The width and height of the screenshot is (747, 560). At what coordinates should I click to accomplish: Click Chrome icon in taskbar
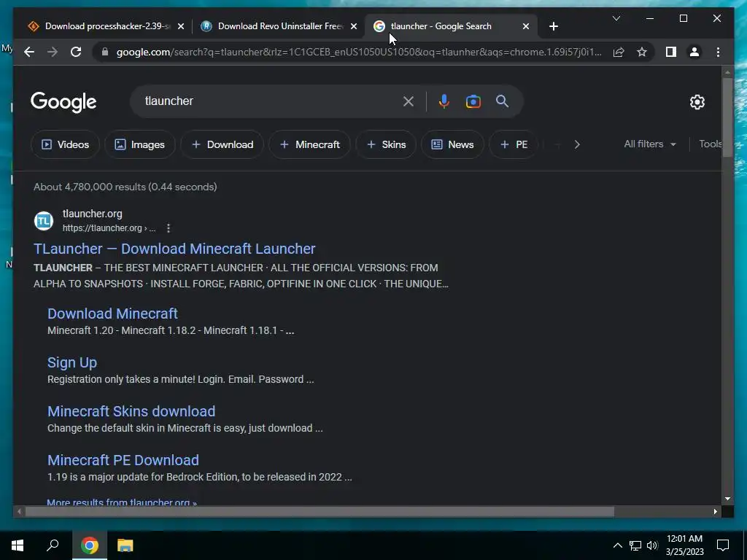point(90,545)
